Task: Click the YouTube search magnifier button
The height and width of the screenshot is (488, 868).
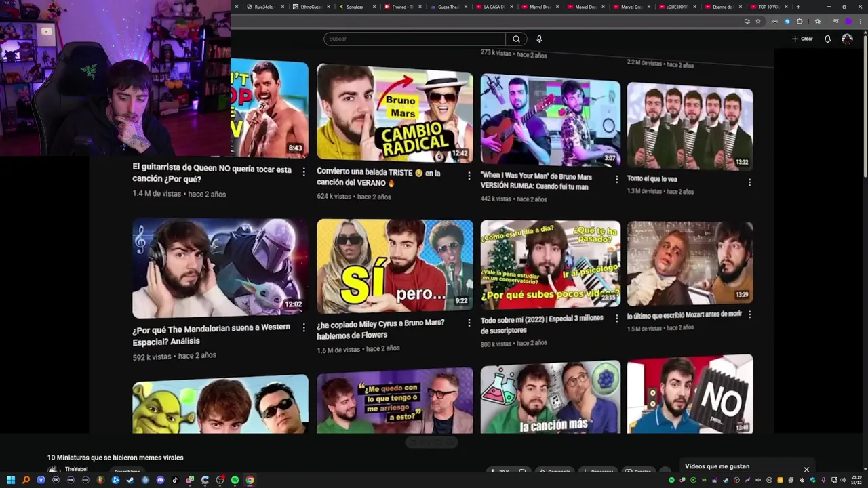Action: coord(516,39)
